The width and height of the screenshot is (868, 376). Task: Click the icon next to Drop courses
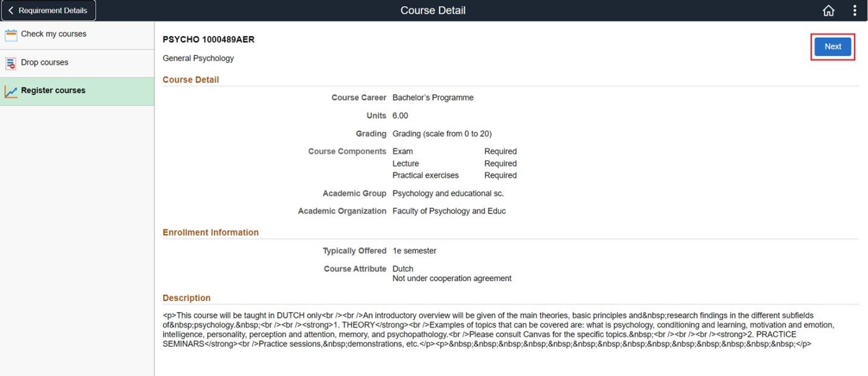point(11,62)
